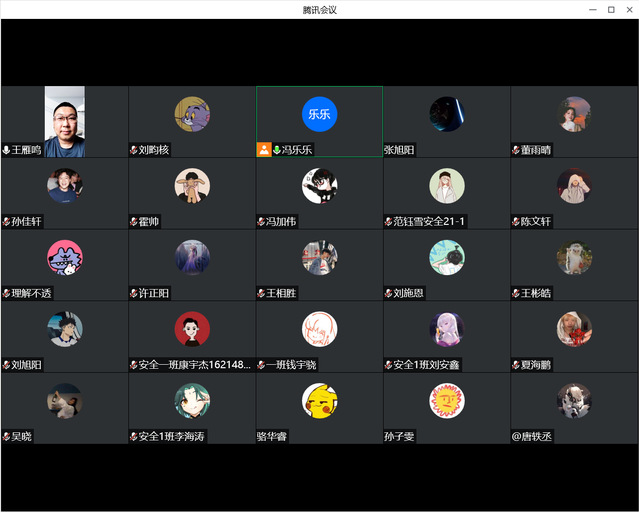The width and height of the screenshot is (639, 512).
Task: Click the green active microphone icon of 冯乐乐
Action: [277, 150]
